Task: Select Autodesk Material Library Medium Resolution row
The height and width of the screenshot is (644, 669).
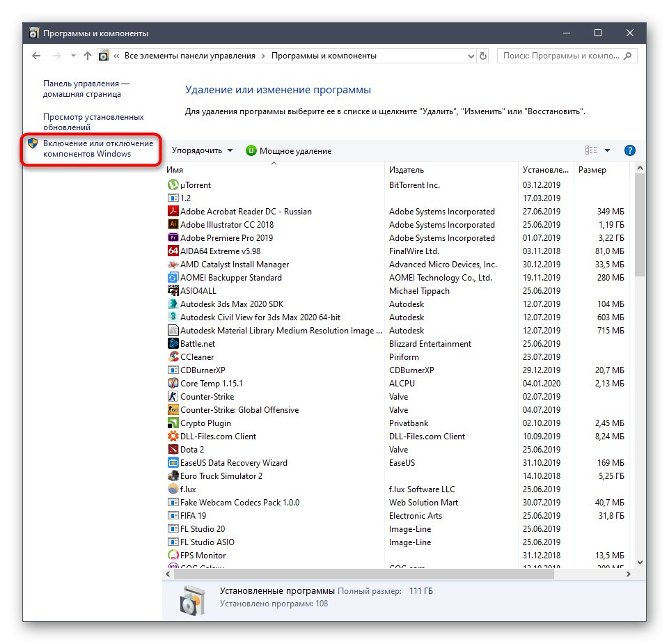Action: (396, 330)
